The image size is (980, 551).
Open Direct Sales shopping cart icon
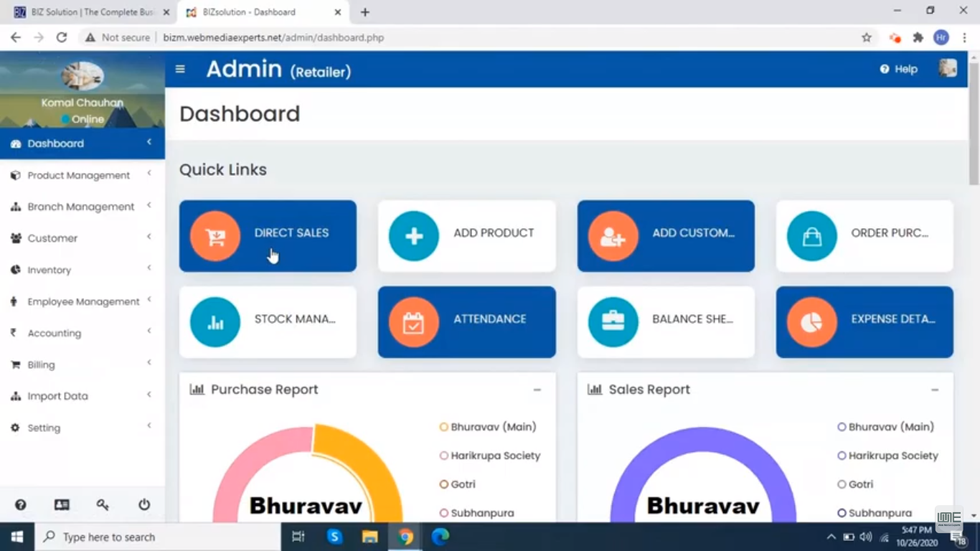215,237
